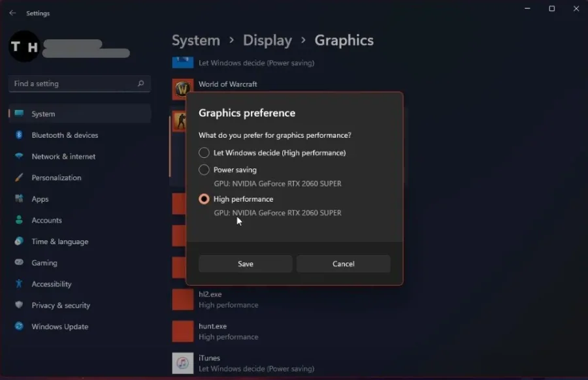Click the Windows Update refresh icon
This screenshot has height=380, width=588.
pyautogui.click(x=19, y=326)
